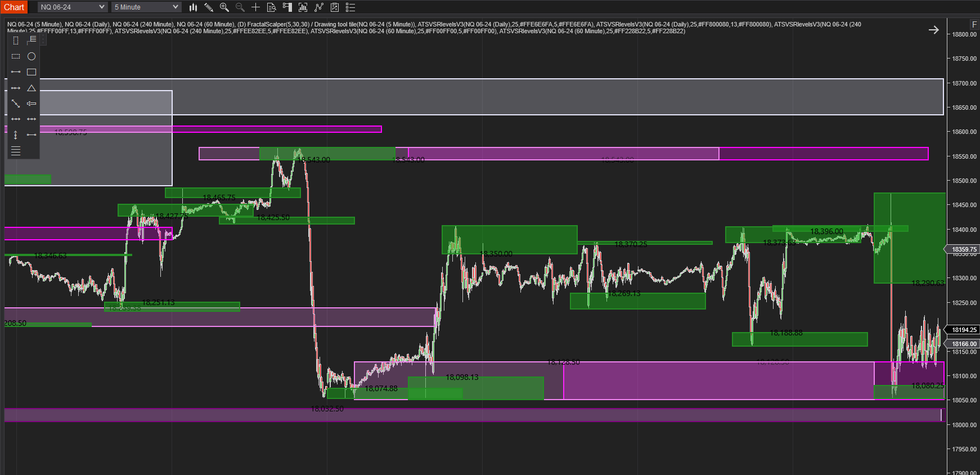Viewport: 980px width, 475px height.
Task: Click the 18,080.25 level label
Action: 928,386
